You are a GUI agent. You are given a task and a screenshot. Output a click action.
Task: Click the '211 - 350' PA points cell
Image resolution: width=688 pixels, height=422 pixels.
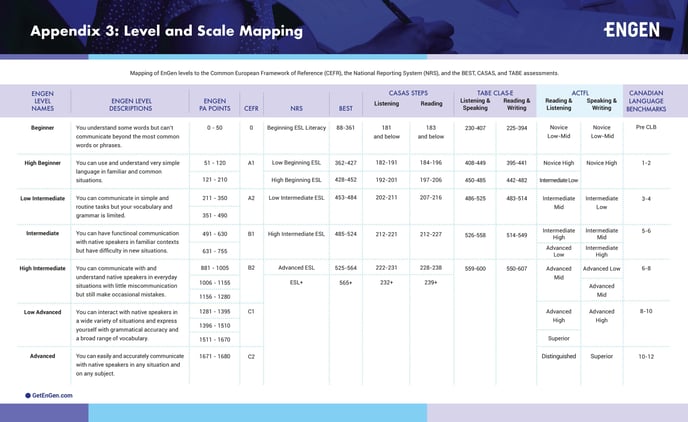point(215,198)
